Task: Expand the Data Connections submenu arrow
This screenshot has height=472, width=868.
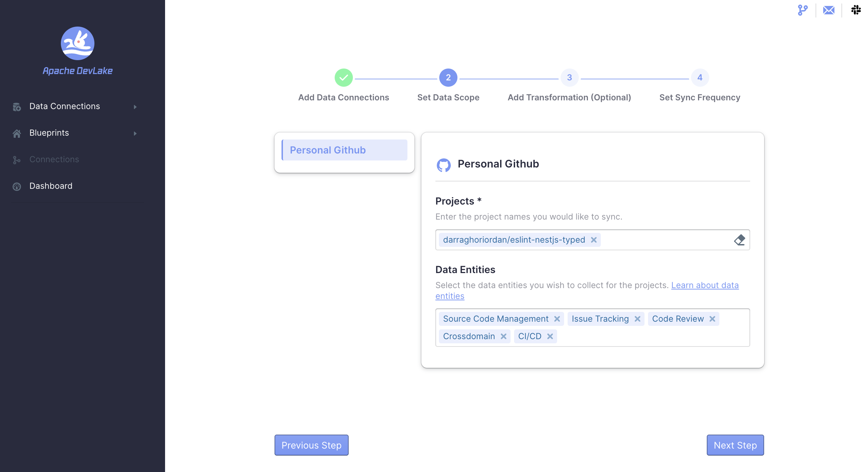Action: 135,107
